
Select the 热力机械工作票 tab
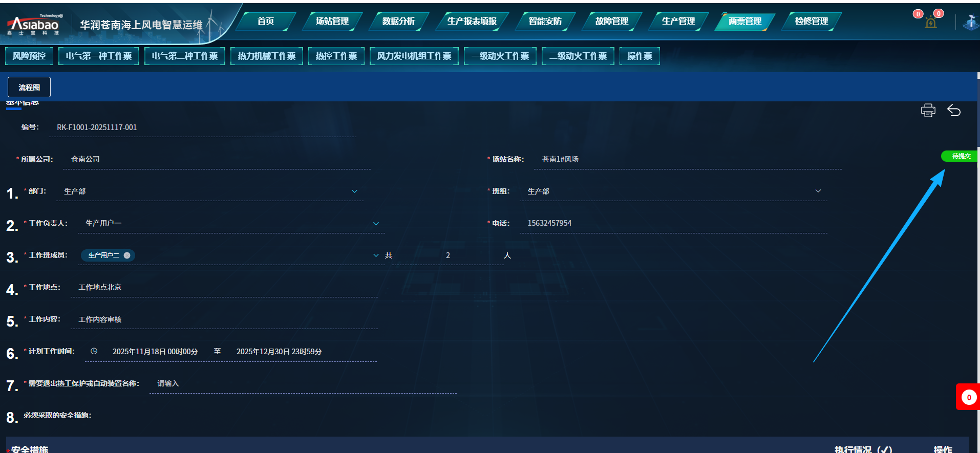click(266, 56)
